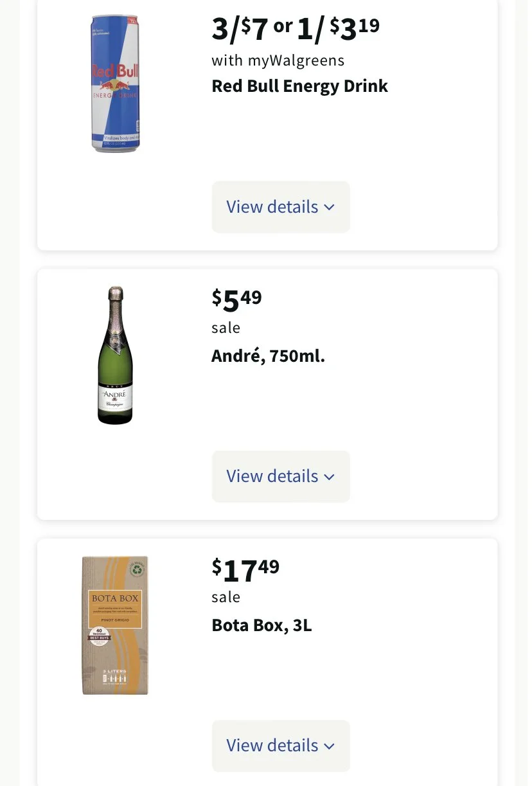This screenshot has width=532, height=786.
Task: Click the sale label under $5.49
Action: 226,328
